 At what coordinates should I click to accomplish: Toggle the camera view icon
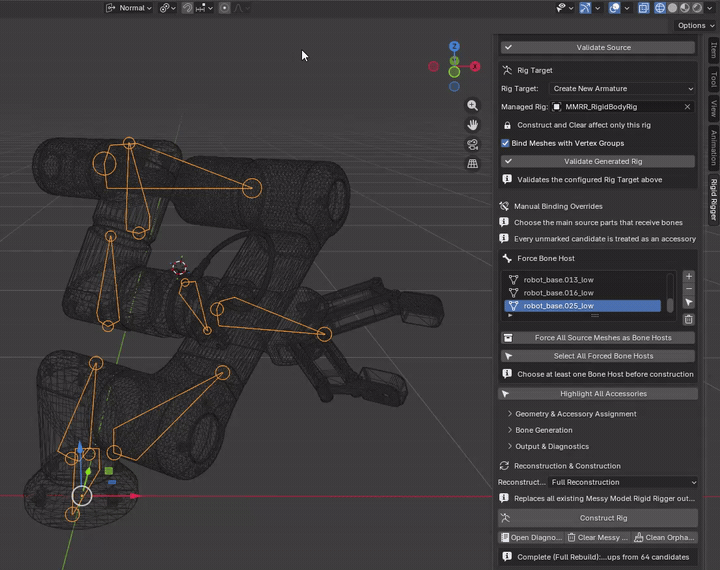click(x=472, y=144)
